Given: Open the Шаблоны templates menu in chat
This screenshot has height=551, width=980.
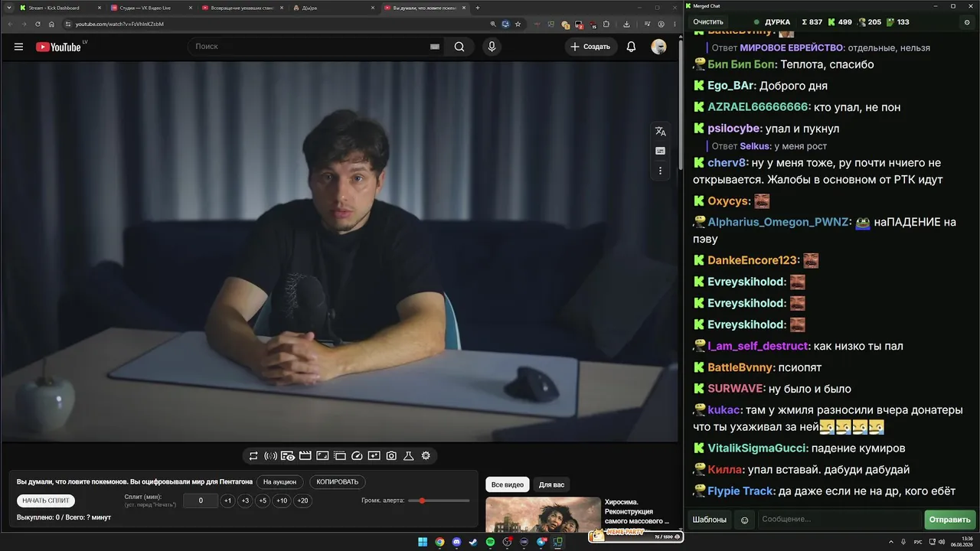Looking at the screenshot, I should pyautogui.click(x=710, y=520).
